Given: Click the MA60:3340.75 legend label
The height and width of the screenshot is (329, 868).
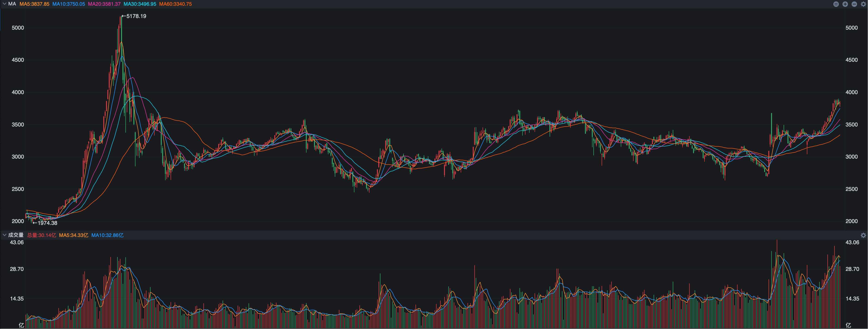Looking at the screenshot, I should pos(176,4).
